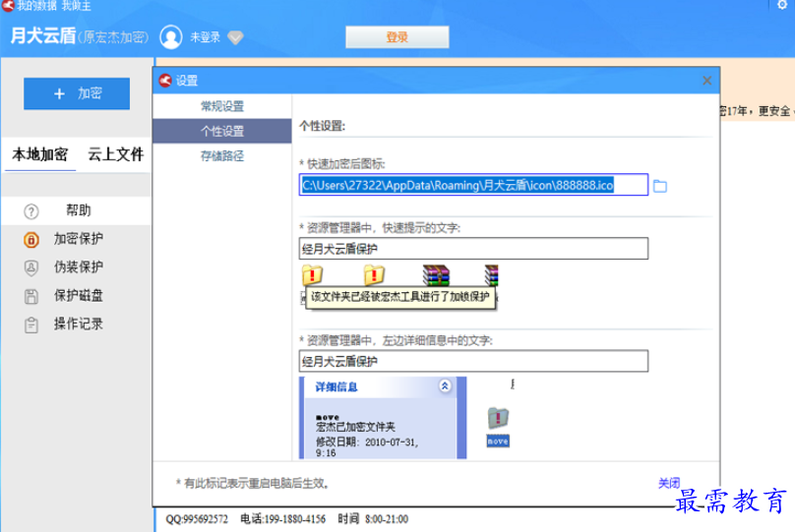Close the 设置 dialog with the X

706,81
